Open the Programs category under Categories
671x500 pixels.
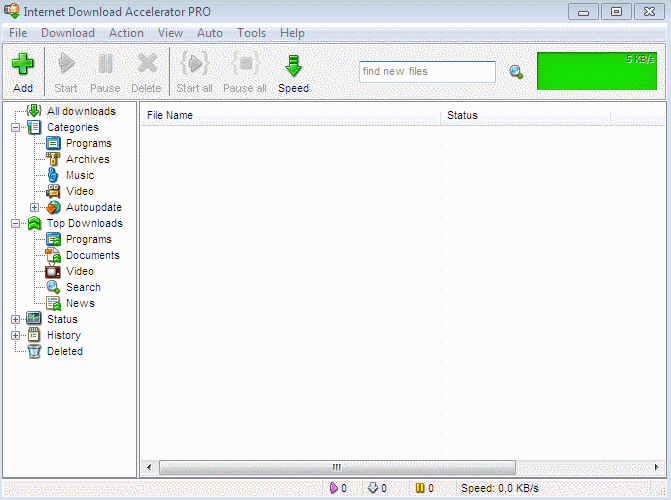pos(89,143)
